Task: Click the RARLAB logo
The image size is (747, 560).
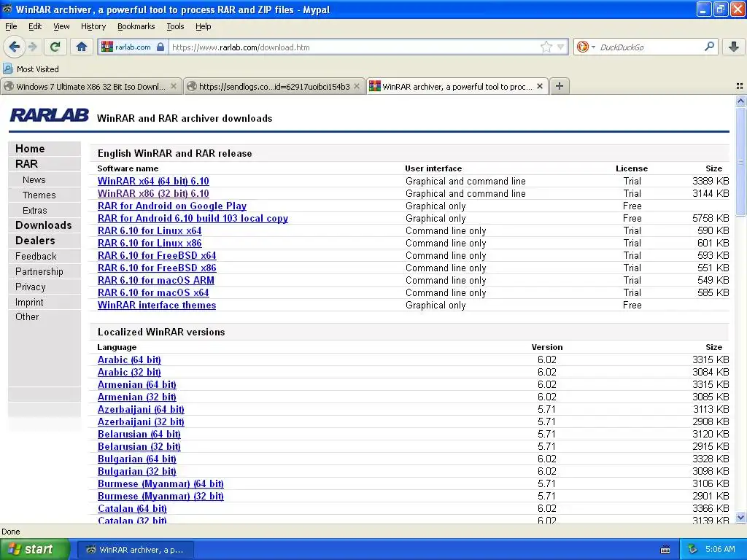Action: (x=49, y=115)
